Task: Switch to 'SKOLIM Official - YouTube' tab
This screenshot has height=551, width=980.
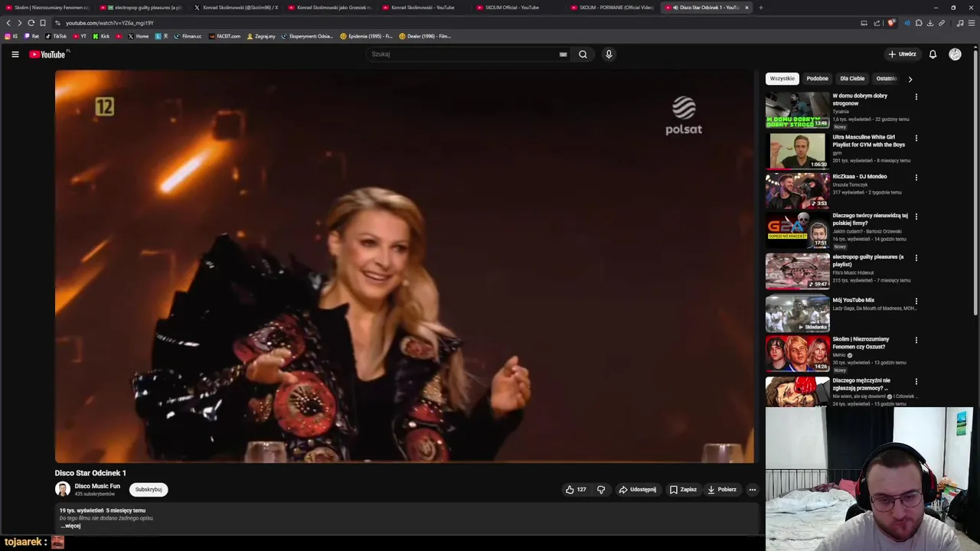Action: (518, 8)
